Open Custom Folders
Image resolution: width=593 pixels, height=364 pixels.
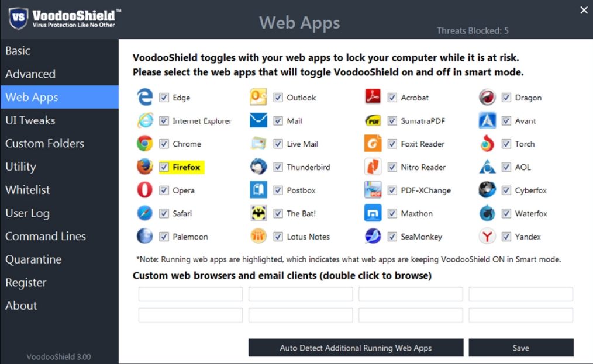pyautogui.click(x=60, y=143)
